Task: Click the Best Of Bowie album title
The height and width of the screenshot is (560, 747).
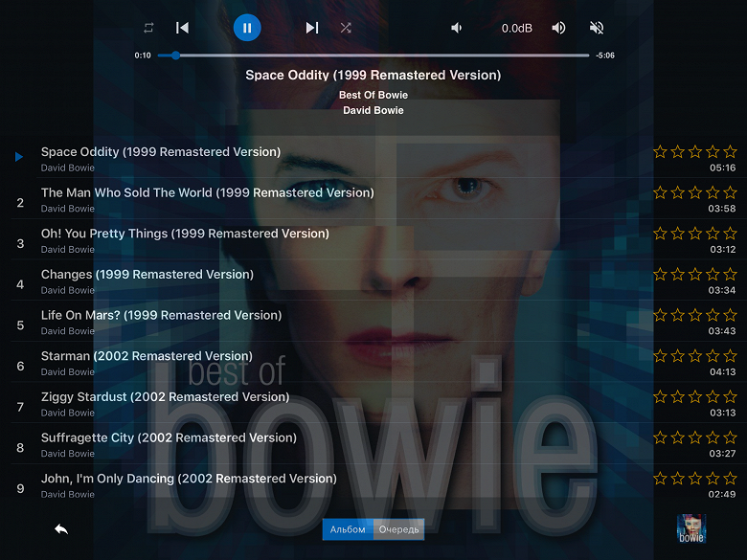Action: [x=373, y=95]
